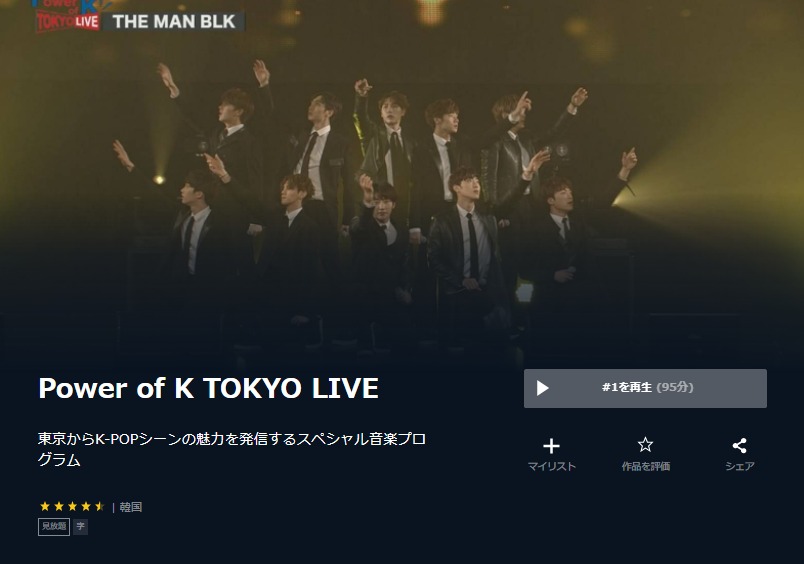The image size is (804, 564).
Task: Click the 見放題 badge
Action: 54,527
